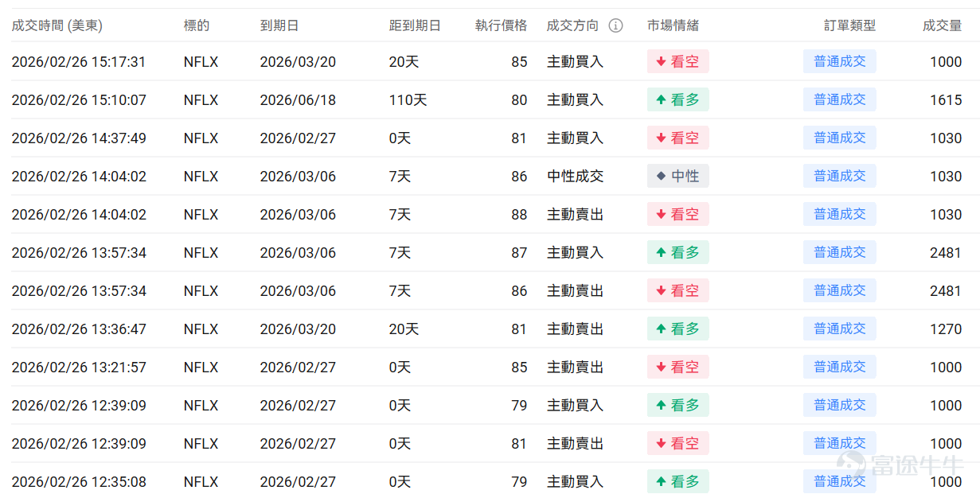Select the timestamp 2026/02/26 15:10:07
Image resolution: width=980 pixels, height=494 pixels.
point(79,100)
